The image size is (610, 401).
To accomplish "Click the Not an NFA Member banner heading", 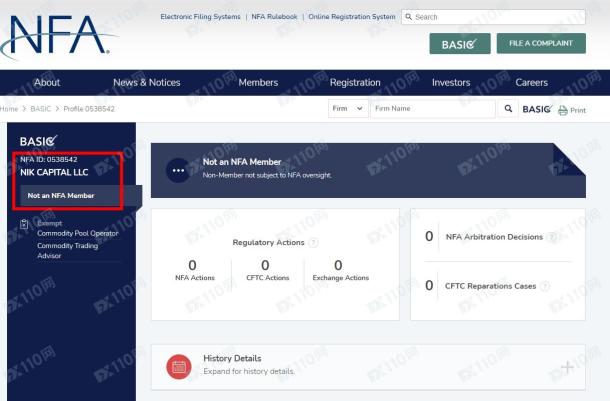I will click(x=242, y=162).
